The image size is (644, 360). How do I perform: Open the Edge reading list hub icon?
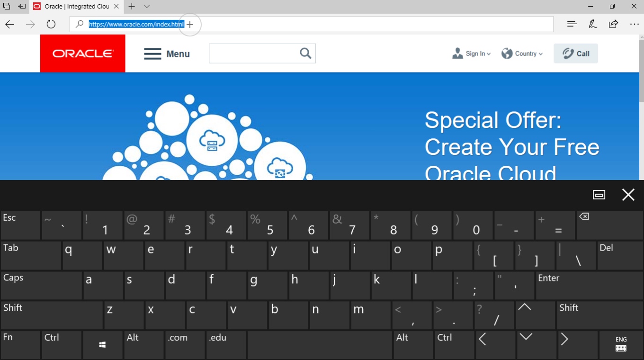pos(572,24)
